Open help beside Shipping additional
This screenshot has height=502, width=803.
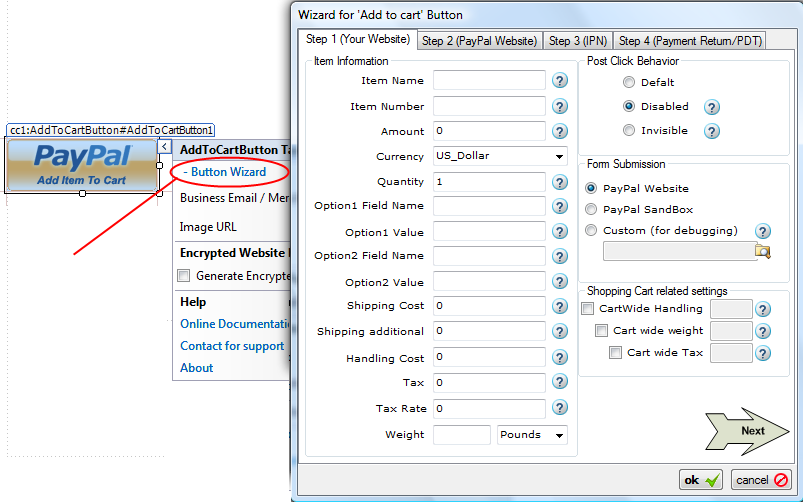[x=560, y=331]
